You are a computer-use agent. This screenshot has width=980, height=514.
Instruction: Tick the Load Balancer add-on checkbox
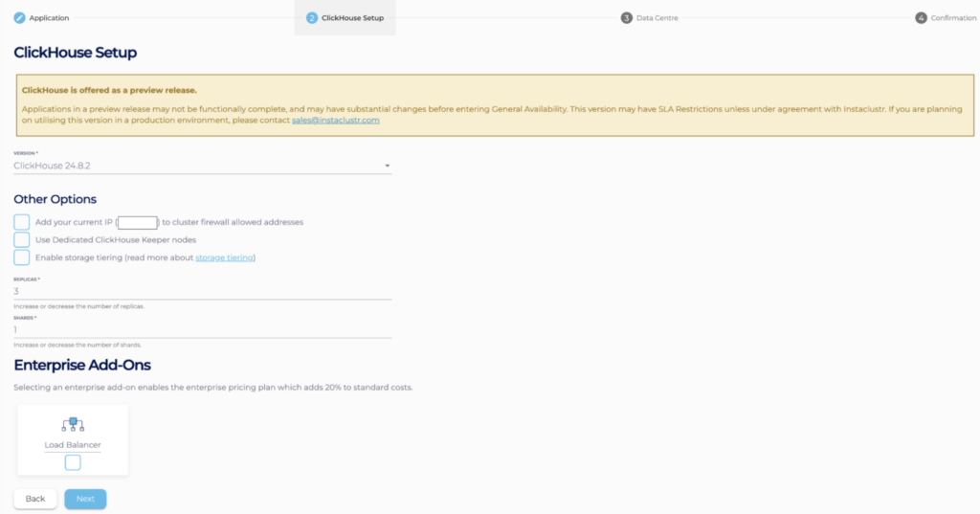coord(73,462)
